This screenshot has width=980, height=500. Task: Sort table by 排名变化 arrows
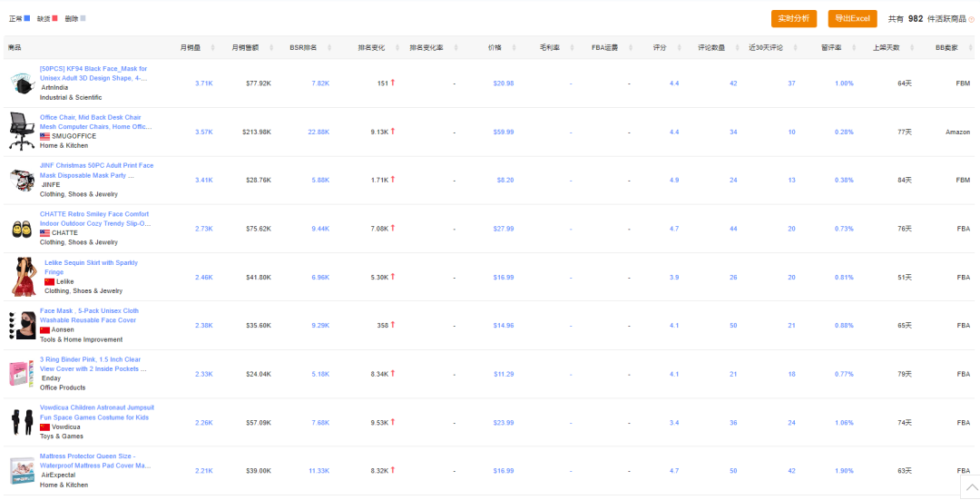tap(397, 48)
